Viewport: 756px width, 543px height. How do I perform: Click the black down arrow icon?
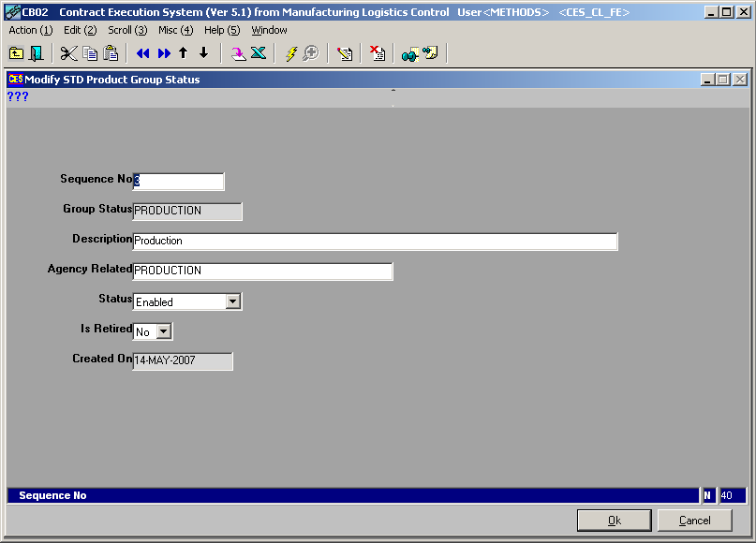[x=203, y=54]
